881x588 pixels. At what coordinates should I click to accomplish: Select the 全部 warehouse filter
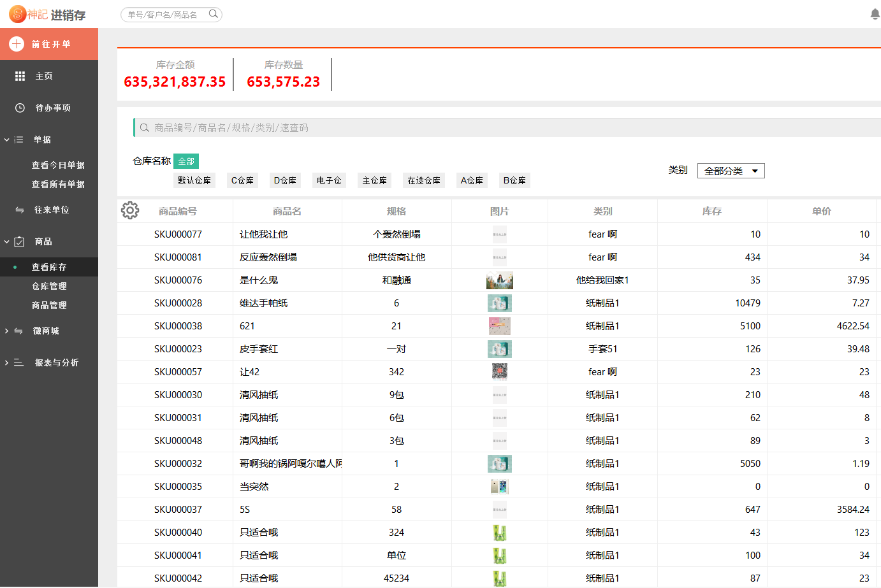click(186, 161)
